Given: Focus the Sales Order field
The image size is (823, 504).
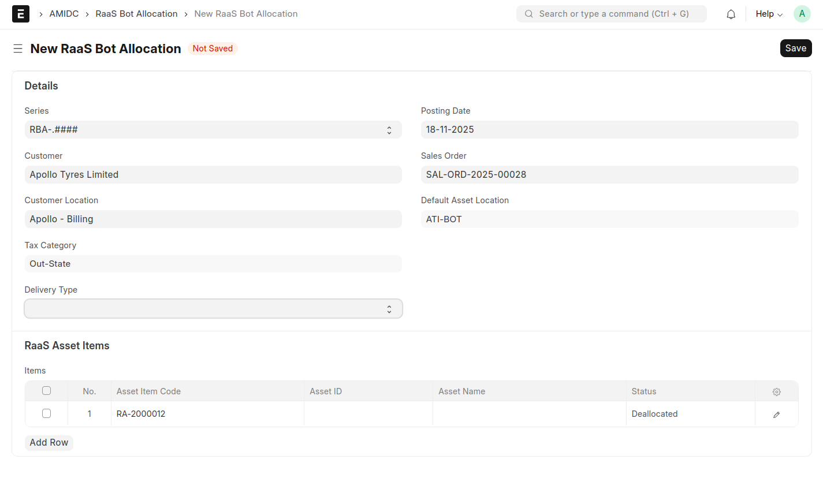Looking at the screenshot, I should (609, 175).
